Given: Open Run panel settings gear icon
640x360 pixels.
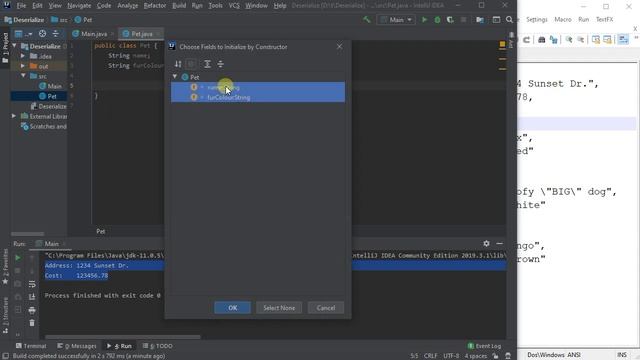Looking at the screenshot, I should click(487, 244).
